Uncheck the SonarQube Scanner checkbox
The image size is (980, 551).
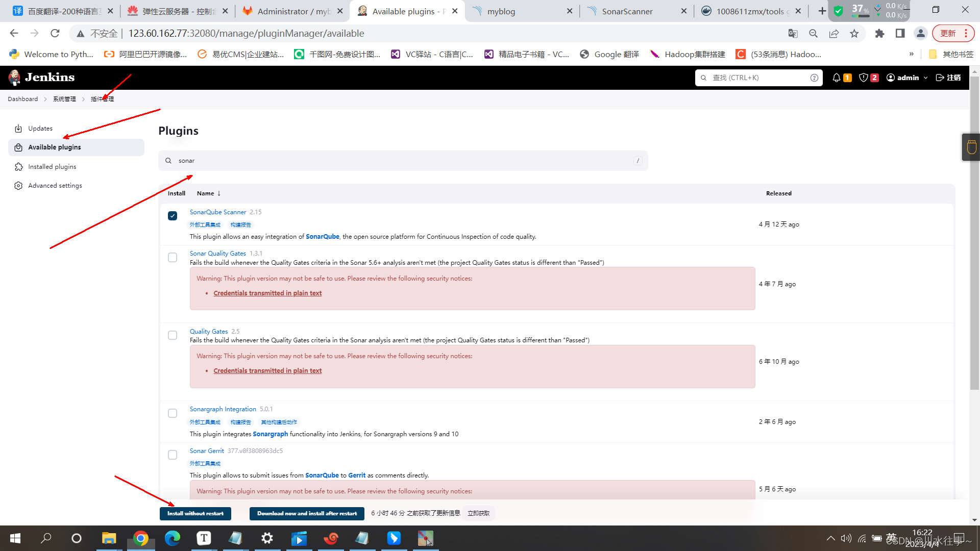173,216
